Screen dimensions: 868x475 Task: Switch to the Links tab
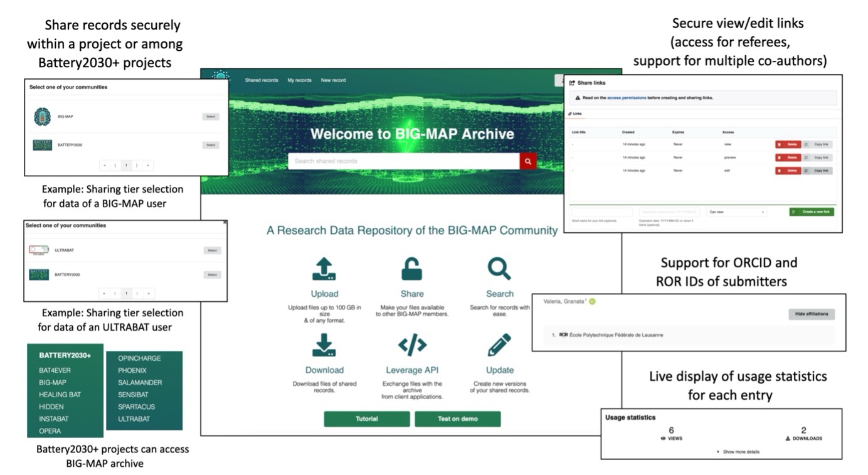(575, 114)
